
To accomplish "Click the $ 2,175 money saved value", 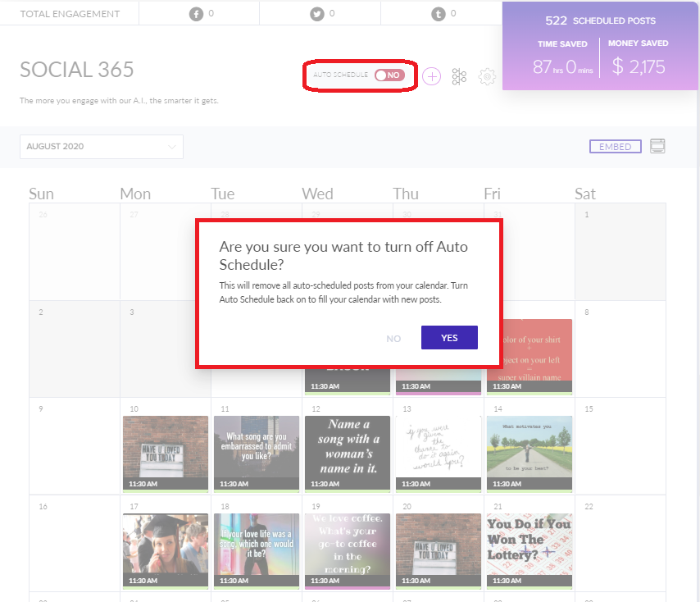I will (639, 66).
